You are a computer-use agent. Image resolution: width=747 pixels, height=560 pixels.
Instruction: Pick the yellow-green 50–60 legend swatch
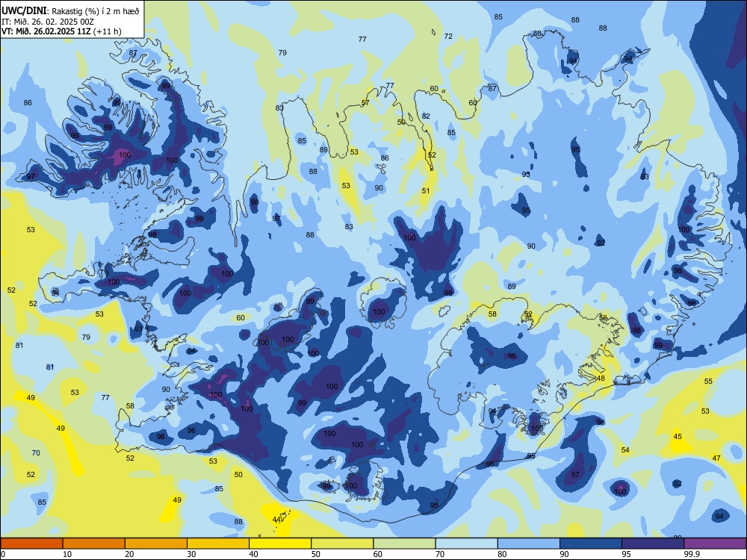tap(342, 544)
